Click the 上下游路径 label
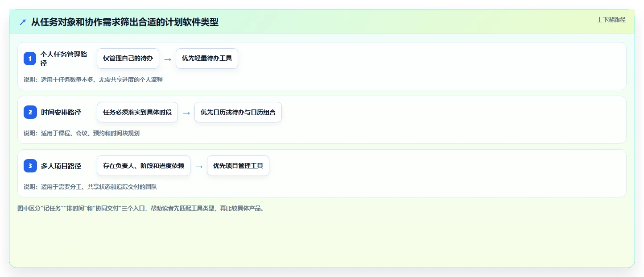The height and width of the screenshot is (277, 644). coord(611,20)
